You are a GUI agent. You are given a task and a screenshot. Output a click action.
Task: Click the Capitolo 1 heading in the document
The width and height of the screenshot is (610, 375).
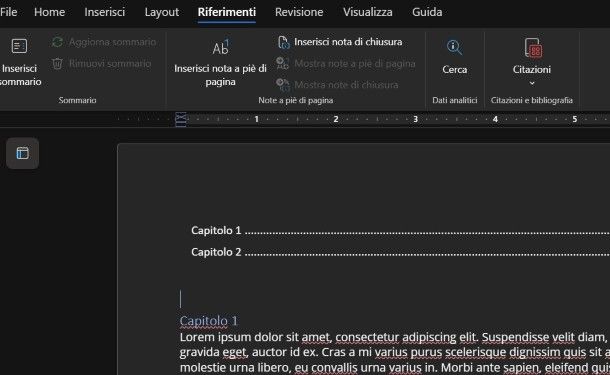pos(209,321)
